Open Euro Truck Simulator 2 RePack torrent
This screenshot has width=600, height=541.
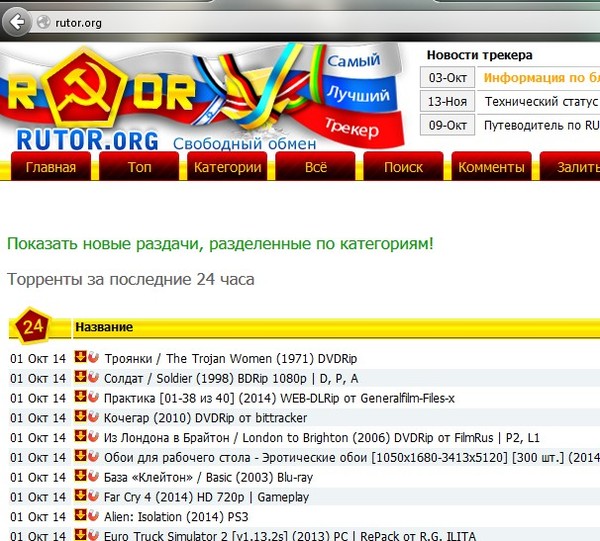click(290, 536)
